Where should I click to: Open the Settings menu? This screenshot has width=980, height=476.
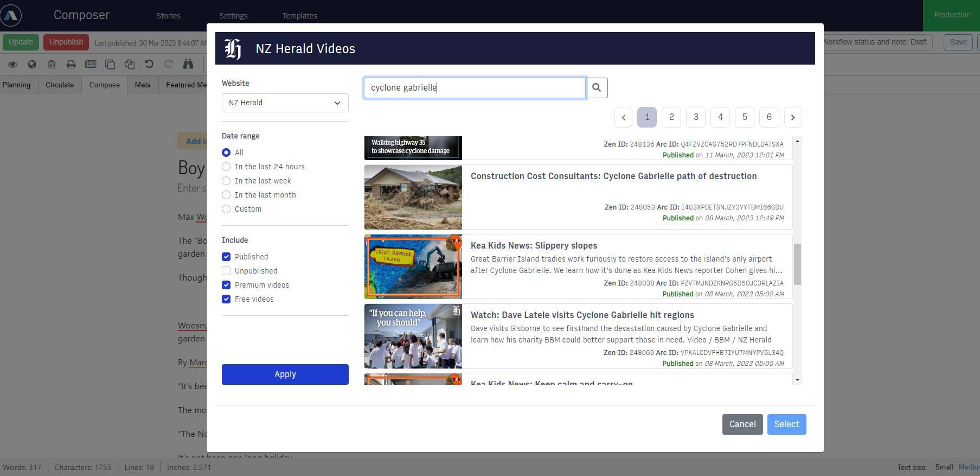pos(234,16)
